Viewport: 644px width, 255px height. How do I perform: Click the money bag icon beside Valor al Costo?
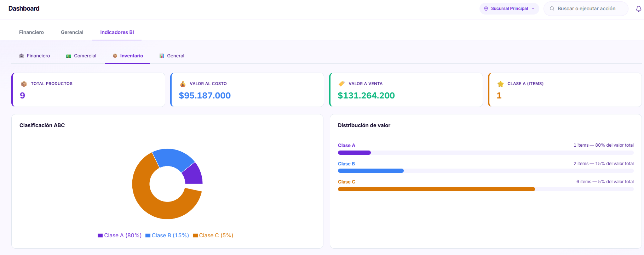[x=183, y=84]
